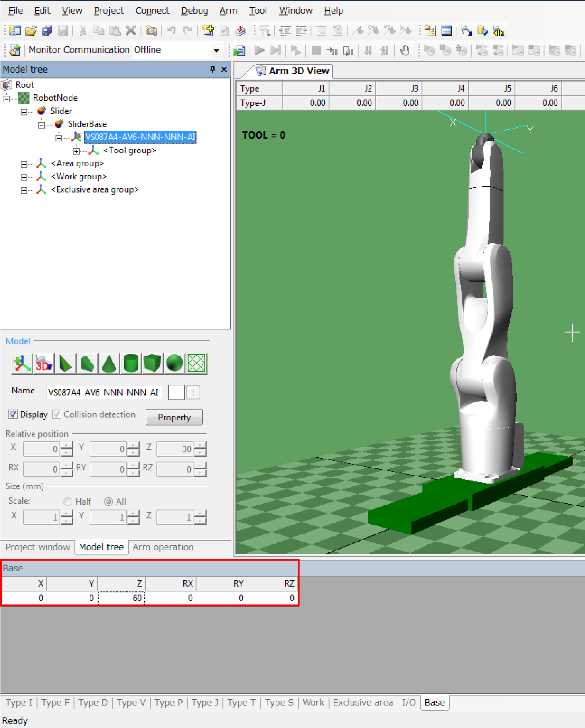The image size is (585, 728).
Task: Add a cone model shape
Action: click(109, 363)
